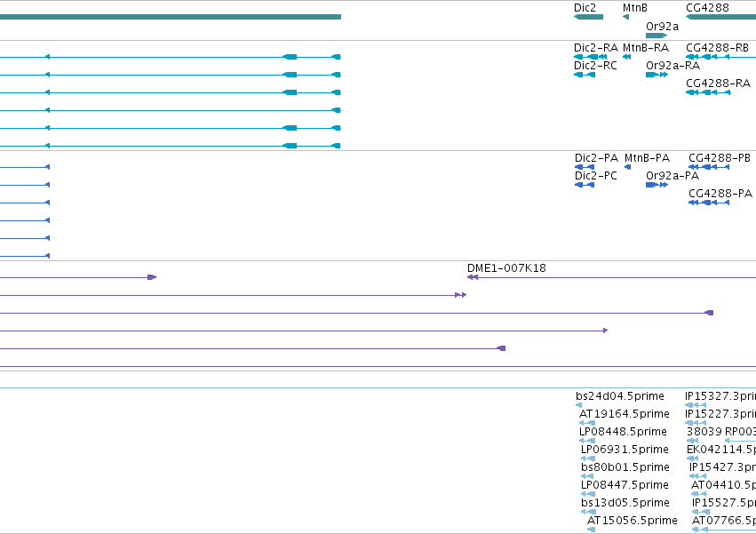Image resolution: width=756 pixels, height=534 pixels.
Task: Select the DME1-007K18 clone label
Action: (x=506, y=268)
